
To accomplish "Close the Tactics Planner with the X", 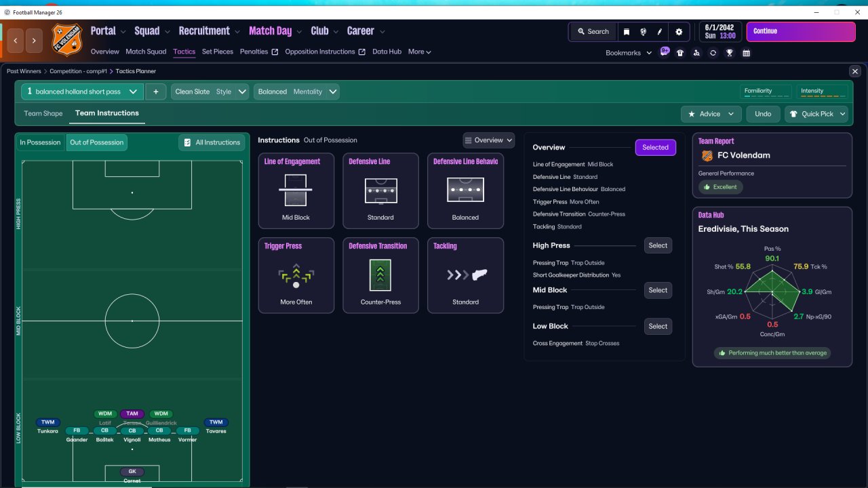I will click(855, 71).
